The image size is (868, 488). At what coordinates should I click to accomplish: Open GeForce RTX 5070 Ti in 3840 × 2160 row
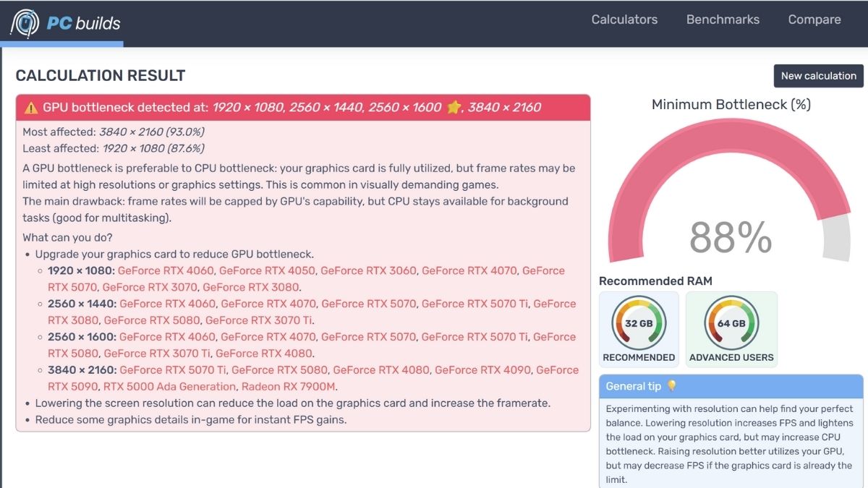click(173, 370)
